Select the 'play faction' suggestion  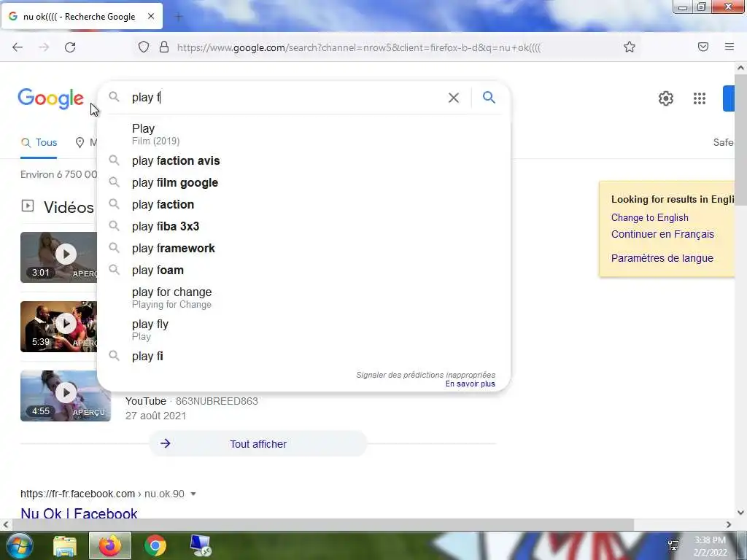click(x=304, y=205)
